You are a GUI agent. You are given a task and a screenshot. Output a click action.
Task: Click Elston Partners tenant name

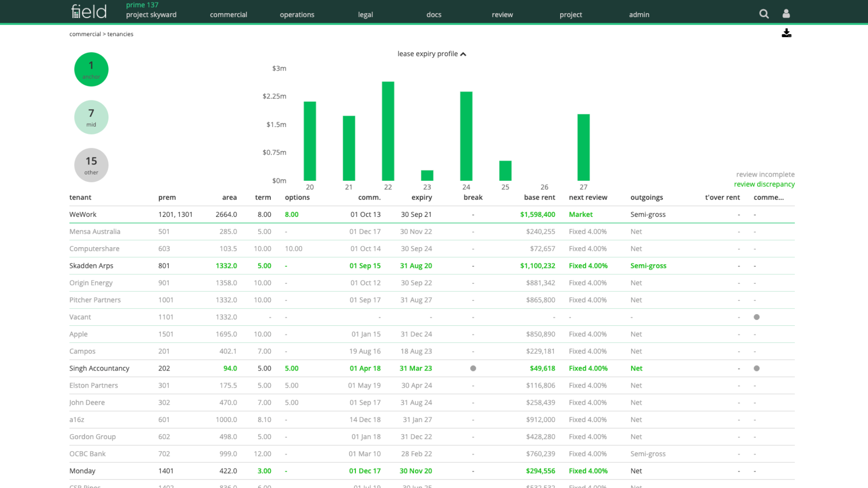tap(94, 385)
